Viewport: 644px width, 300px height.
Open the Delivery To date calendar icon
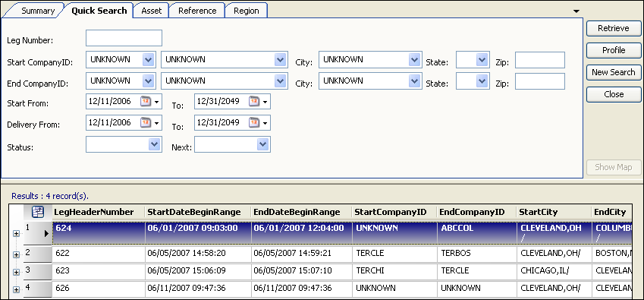point(254,122)
